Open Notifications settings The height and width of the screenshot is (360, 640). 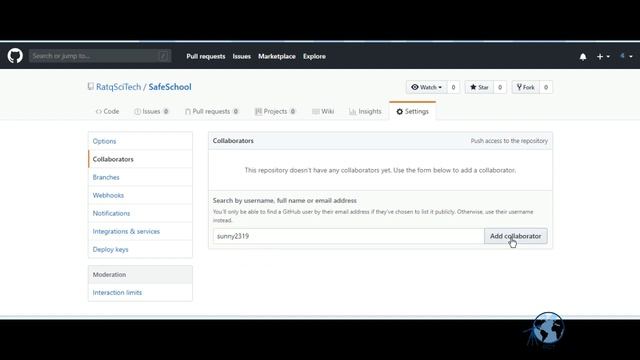(140, 213)
